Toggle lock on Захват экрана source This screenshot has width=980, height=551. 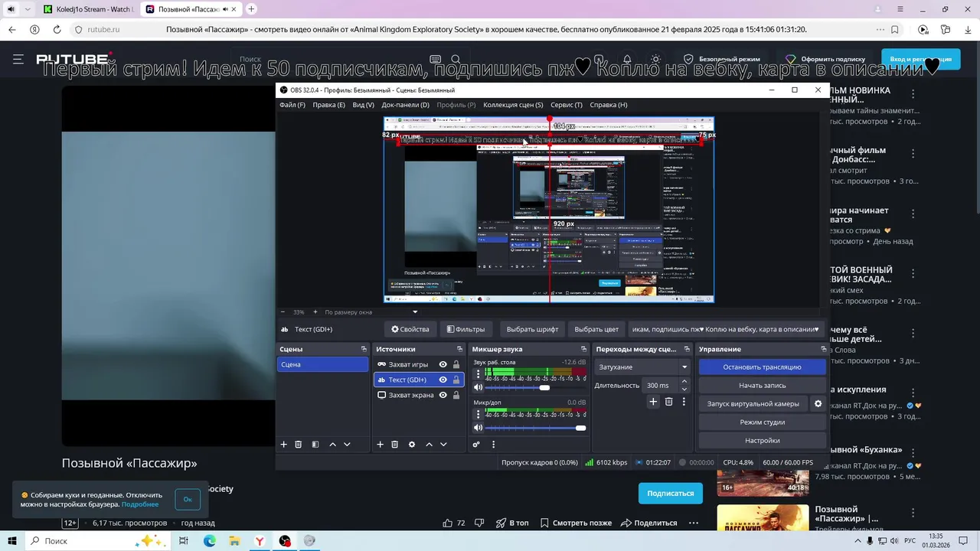click(456, 395)
